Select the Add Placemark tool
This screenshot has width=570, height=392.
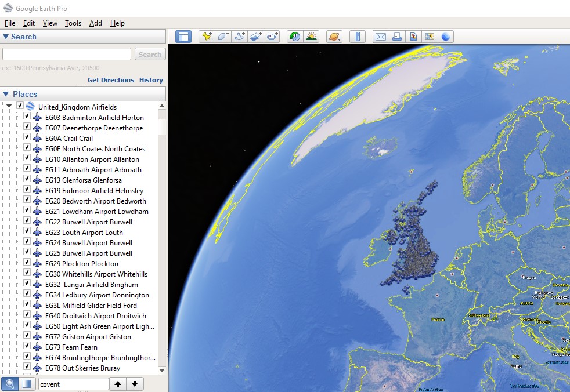[207, 36]
